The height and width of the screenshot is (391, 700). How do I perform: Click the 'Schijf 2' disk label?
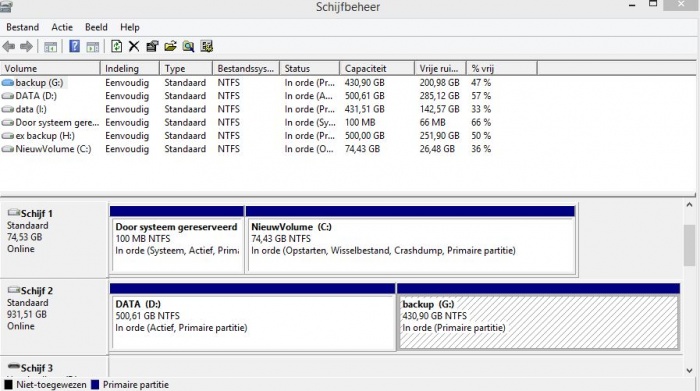[x=37, y=291]
